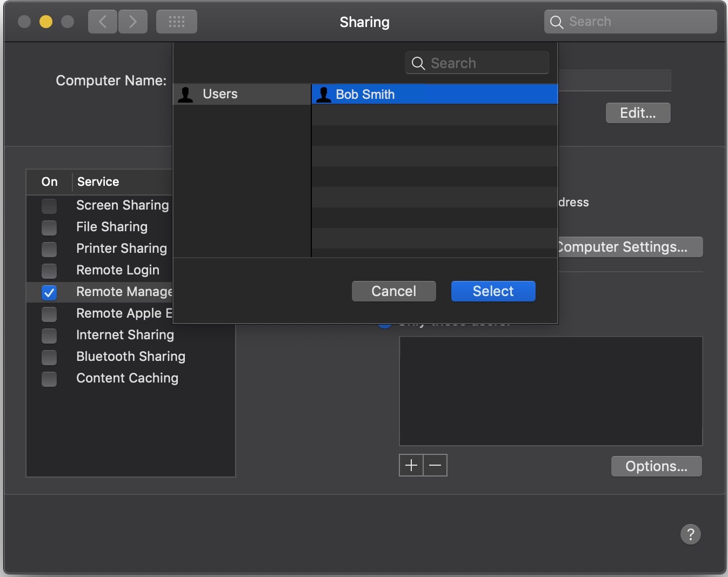The height and width of the screenshot is (577, 728).
Task: Select the Remote Management service label
Action: (124, 292)
